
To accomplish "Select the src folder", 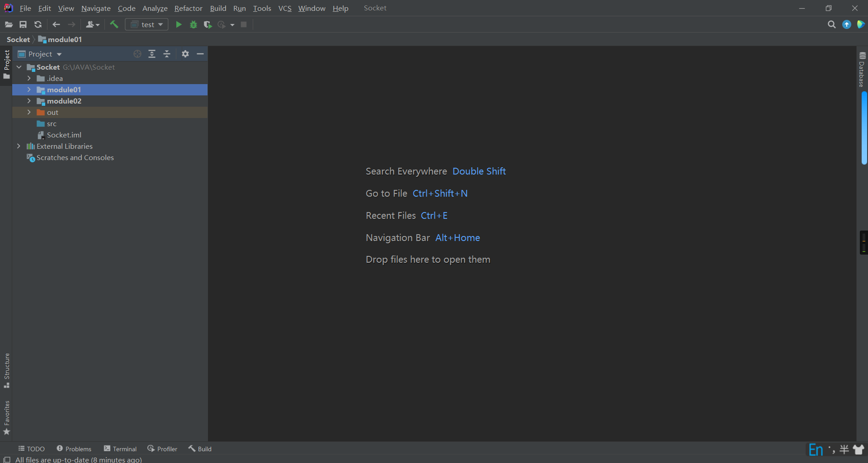I will (x=110, y=123).
